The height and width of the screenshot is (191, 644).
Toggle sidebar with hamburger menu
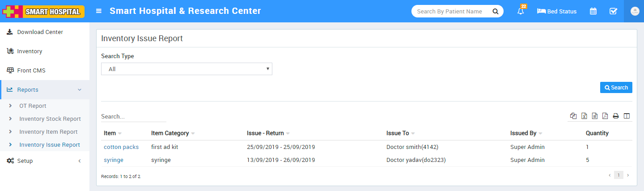click(99, 11)
